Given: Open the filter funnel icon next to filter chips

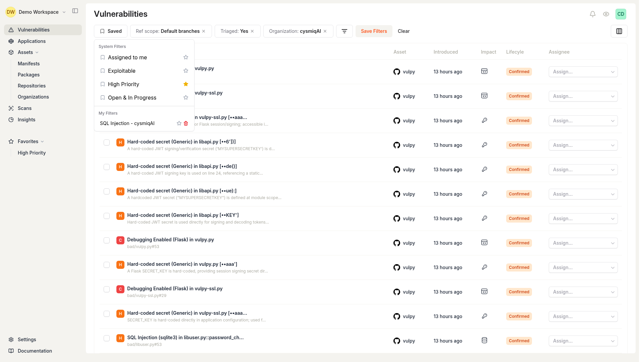Looking at the screenshot, I should pyautogui.click(x=344, y=31).
